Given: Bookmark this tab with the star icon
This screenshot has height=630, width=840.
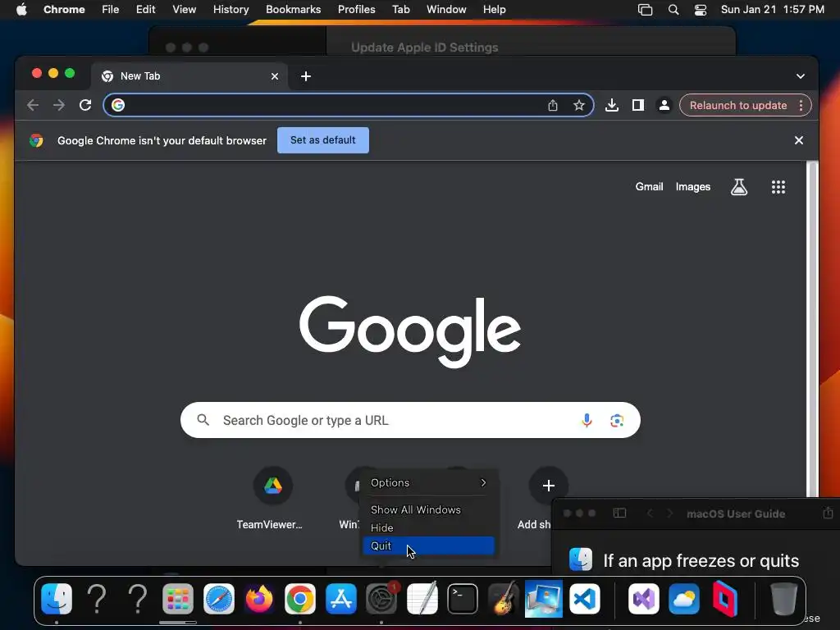Looking at the screenshot, I should pyautogui.click(x=578, y=106).
